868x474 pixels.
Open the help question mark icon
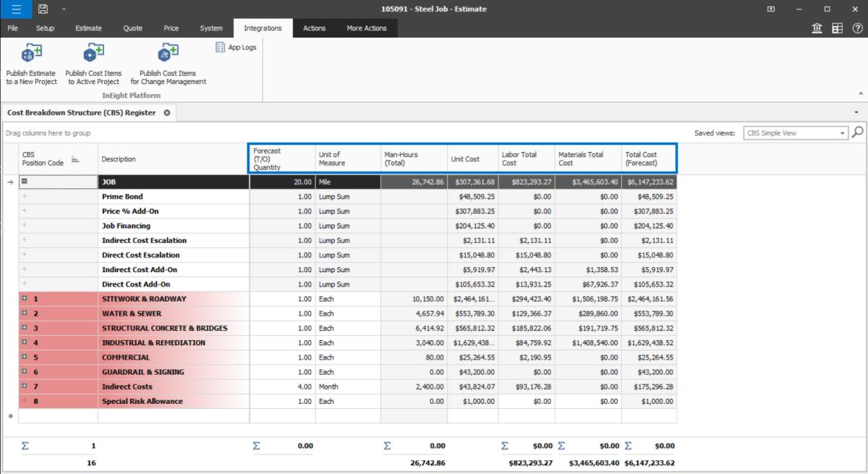point(857,28)
